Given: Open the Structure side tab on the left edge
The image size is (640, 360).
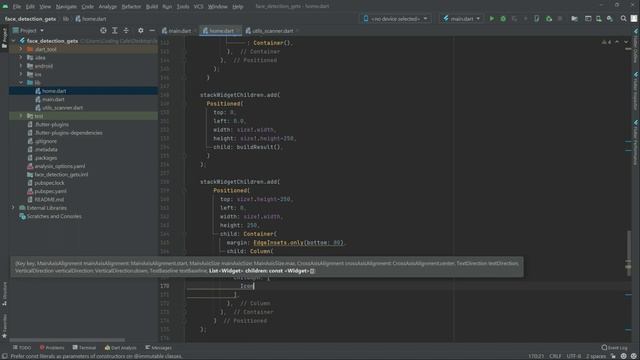Looking at the screenshot, I should [x=4, y=293].
